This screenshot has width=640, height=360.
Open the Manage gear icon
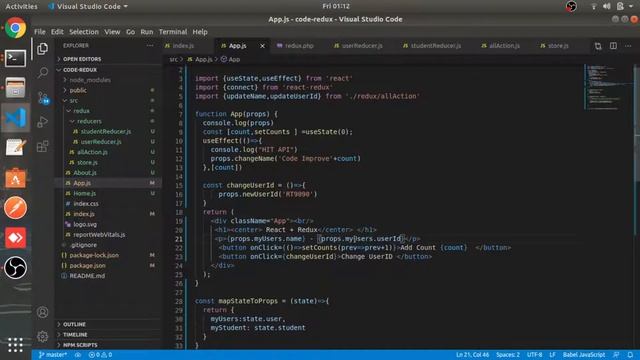(x=42, y=336)
